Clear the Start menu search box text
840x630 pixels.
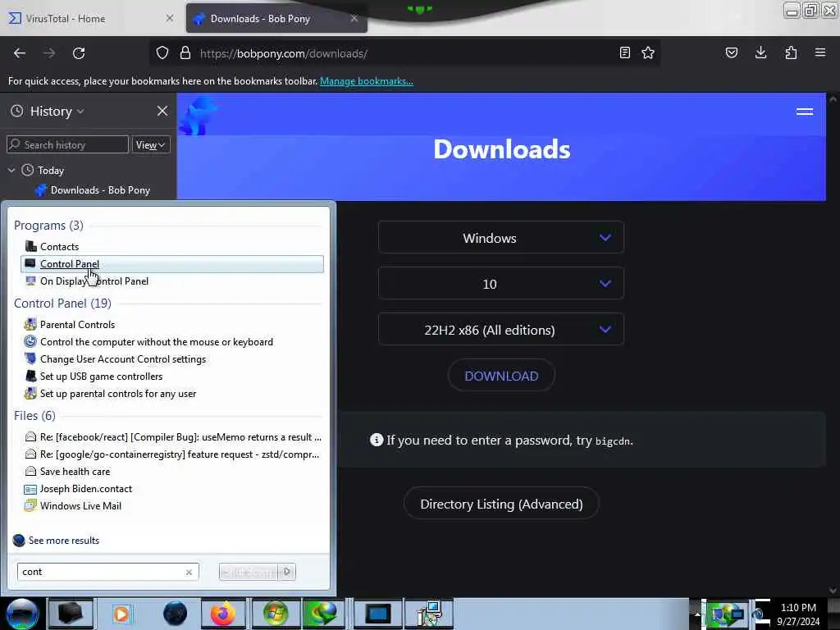click(189, 572)
